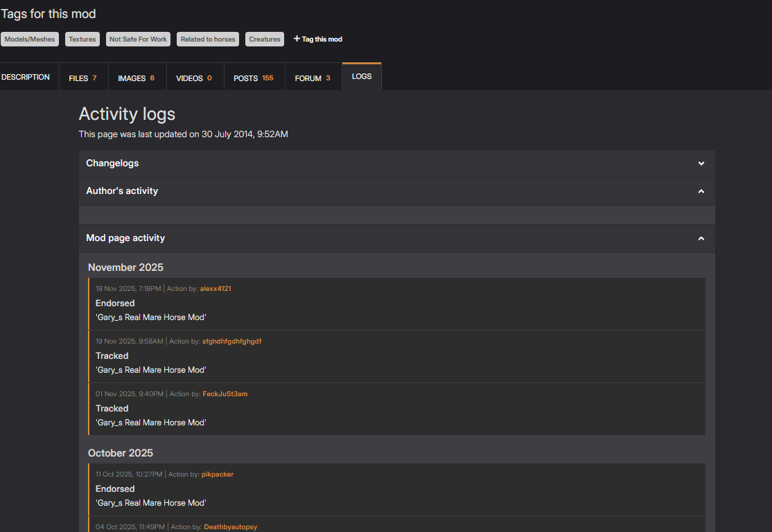The height and width of the screenshot is (532, 772).
Task: Open user profile sfghdhfgdhfghgdf
Action: tap(231, 341)
